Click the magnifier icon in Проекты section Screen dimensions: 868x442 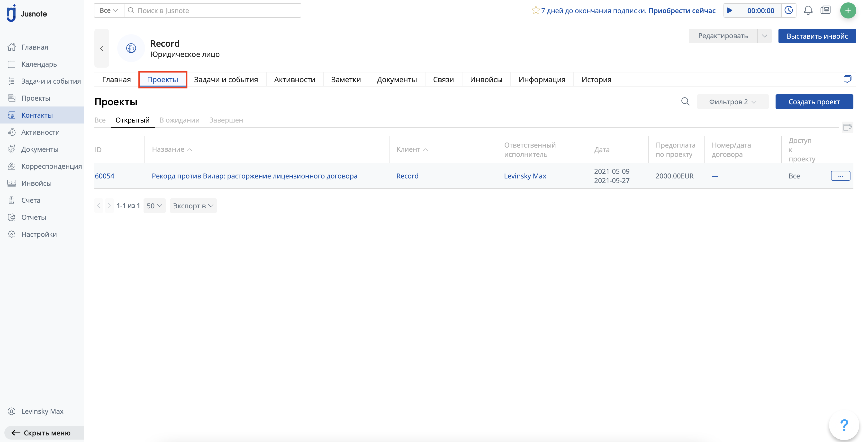tap(685, 102)
